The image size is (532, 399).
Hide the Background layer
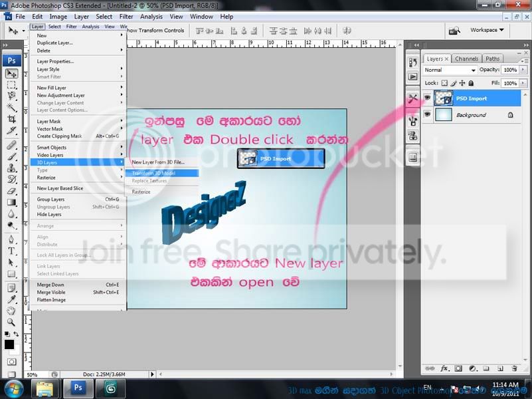427,114
